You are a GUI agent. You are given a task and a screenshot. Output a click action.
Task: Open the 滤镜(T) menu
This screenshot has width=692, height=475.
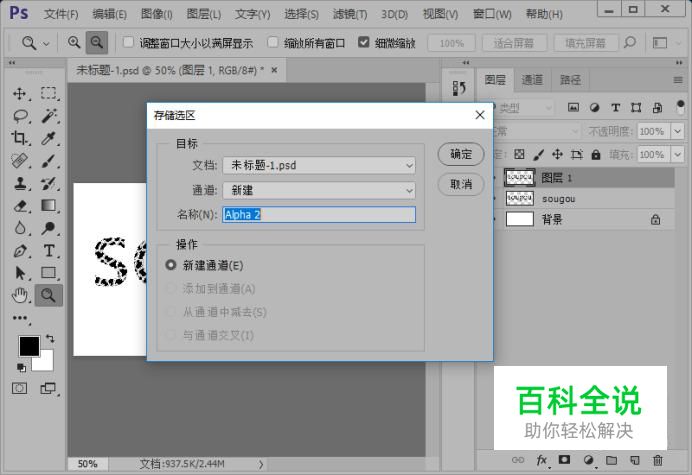pos(350,14)
